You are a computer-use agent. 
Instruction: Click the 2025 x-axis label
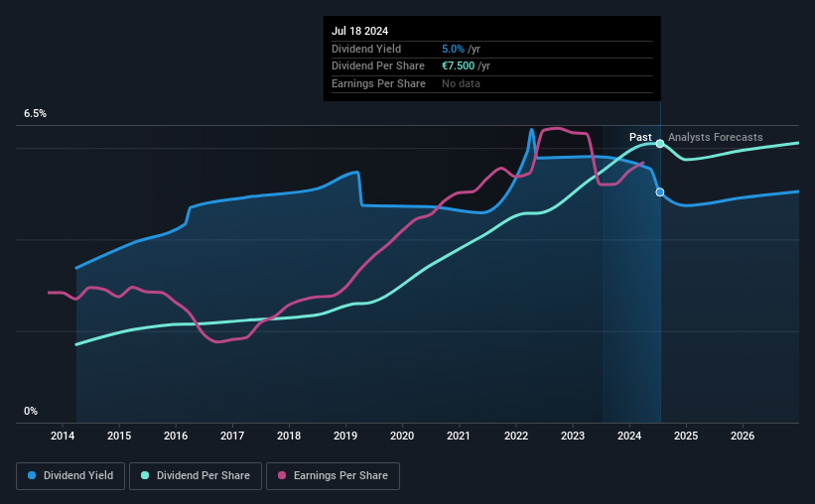pos(686,436)
